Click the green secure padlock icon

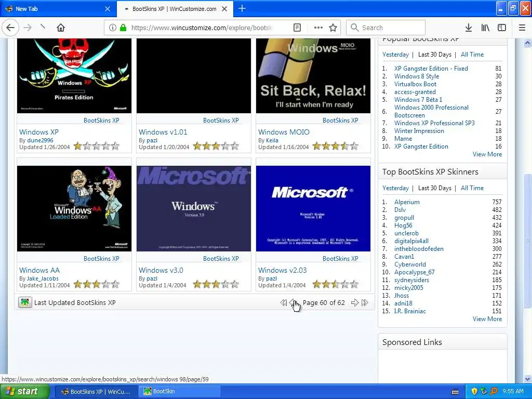[x=123, y=28]
